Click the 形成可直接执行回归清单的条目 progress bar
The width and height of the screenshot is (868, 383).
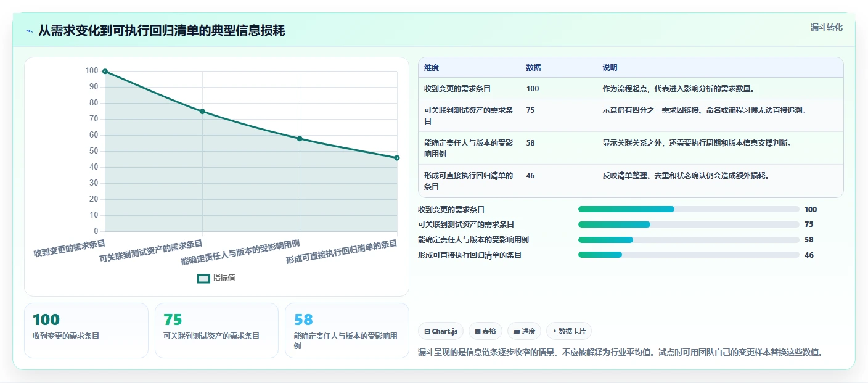(689, 255)
